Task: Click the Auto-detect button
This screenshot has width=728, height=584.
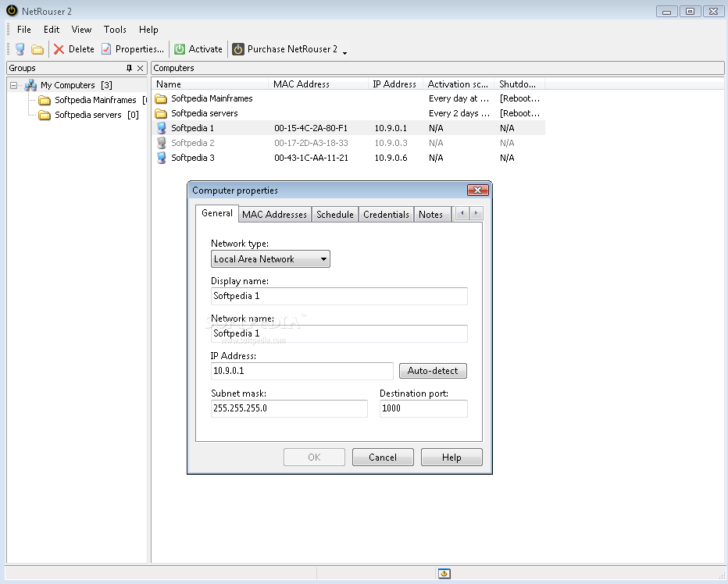Action: [x=433, y=371]
